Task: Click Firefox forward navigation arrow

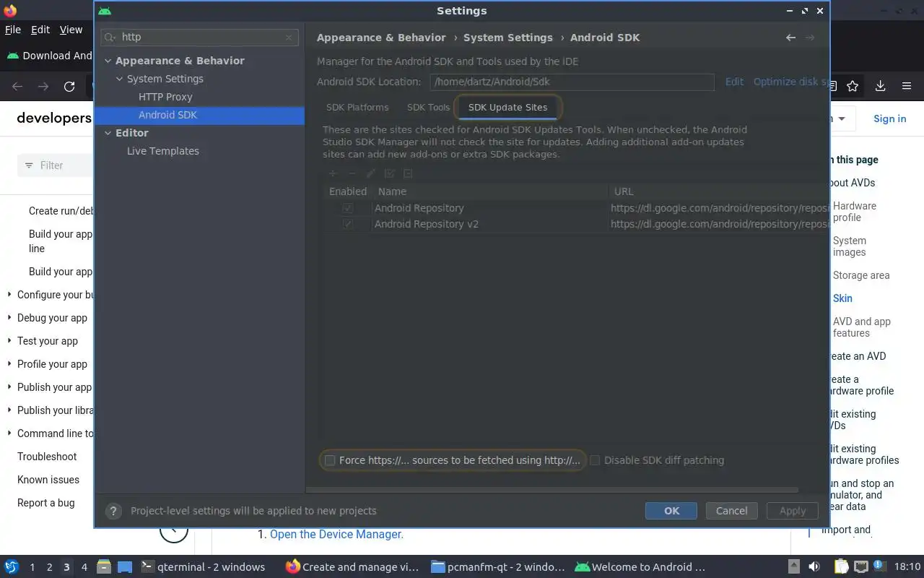Action: (43, 87)
